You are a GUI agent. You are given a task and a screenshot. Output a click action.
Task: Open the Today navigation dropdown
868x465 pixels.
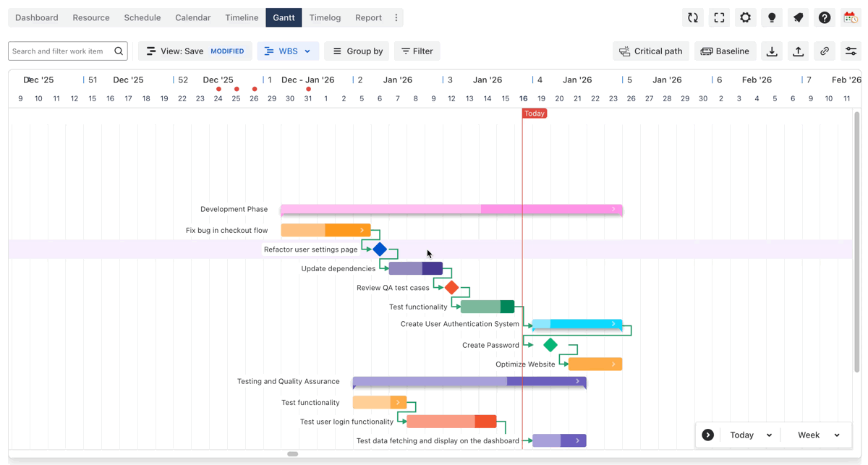click(751, 435)
